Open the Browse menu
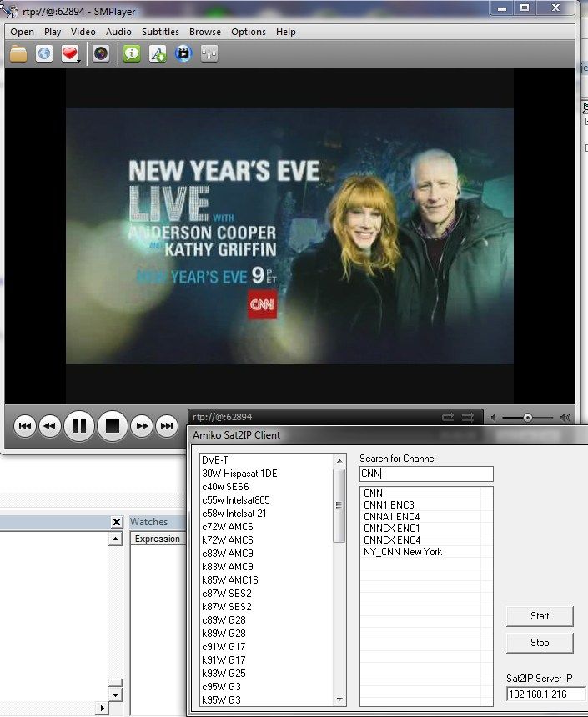The width and height of the screenshot is (588, 717). click(205, 32)
